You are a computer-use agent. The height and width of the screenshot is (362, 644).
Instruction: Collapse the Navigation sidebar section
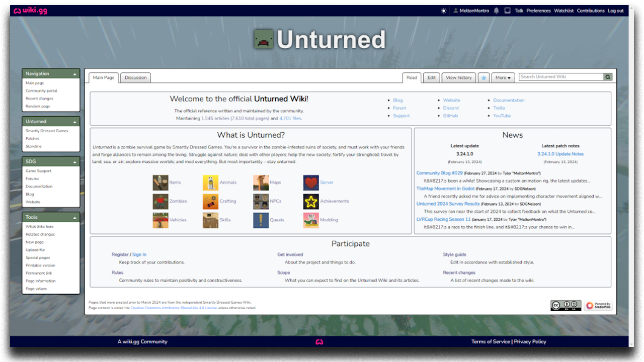[x=74, y=74]
